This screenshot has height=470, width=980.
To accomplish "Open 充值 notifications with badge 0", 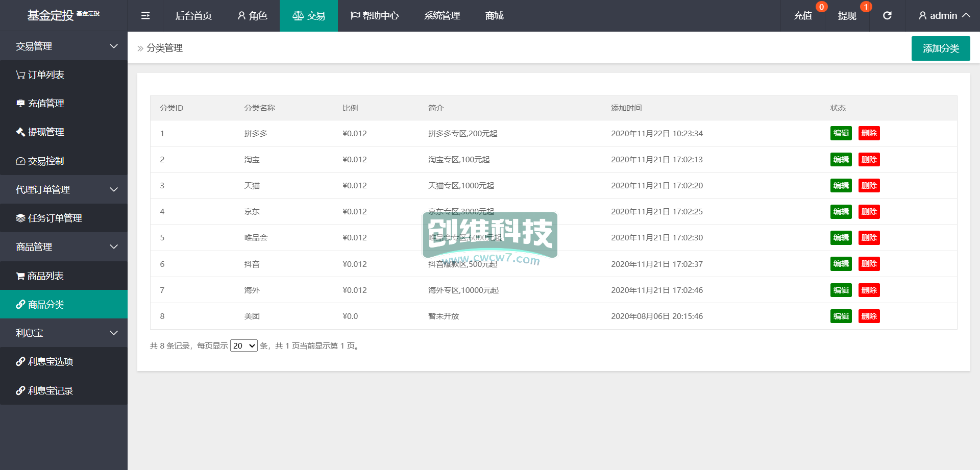I will pyautogui.click(x=803, y=16).
